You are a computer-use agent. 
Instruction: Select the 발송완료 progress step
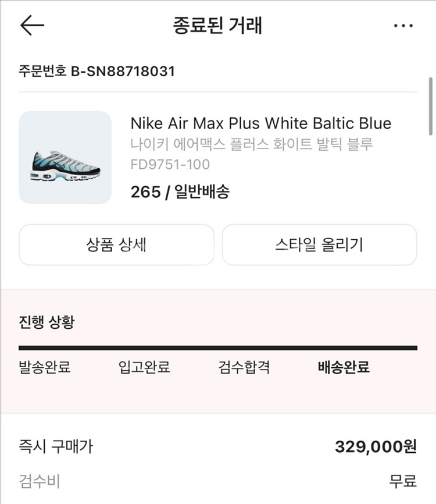45,367
